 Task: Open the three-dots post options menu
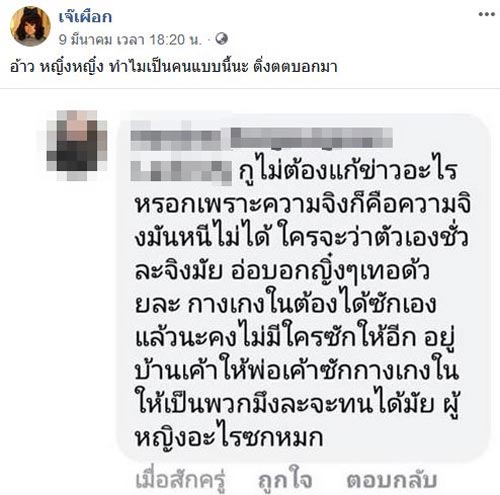pyautogui.click(x=487, y=14)
